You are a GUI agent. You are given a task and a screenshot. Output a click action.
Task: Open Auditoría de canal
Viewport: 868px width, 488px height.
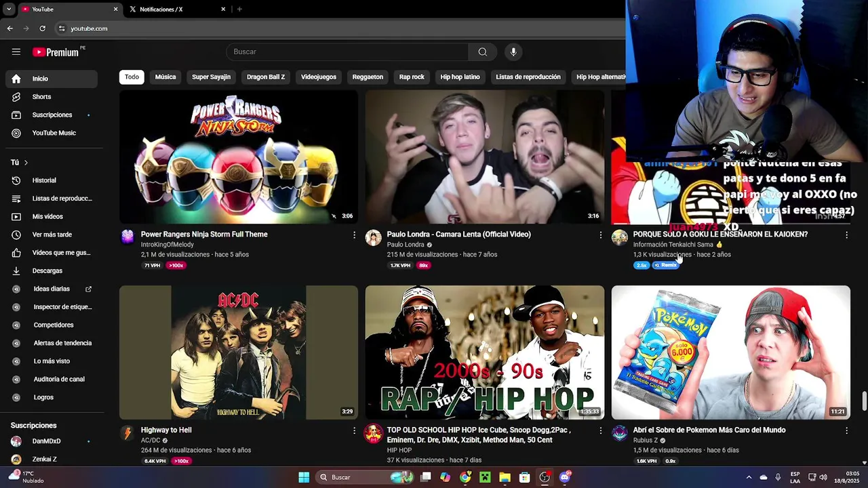pyautogui.click(x=52, y=379)
